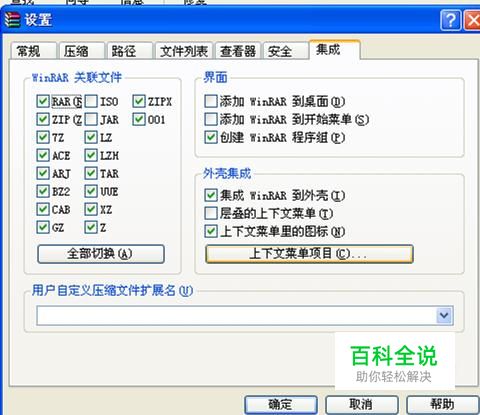Open the 安全 tab
This screenshot has height=415, width=480.
pos(286,51)
